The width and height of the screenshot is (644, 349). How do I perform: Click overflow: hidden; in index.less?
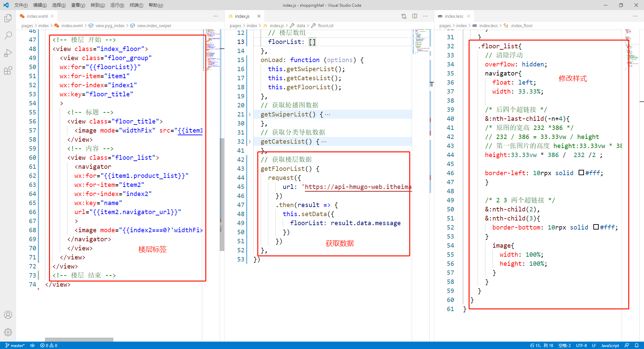pyautogui.click(x=516, y=64)
